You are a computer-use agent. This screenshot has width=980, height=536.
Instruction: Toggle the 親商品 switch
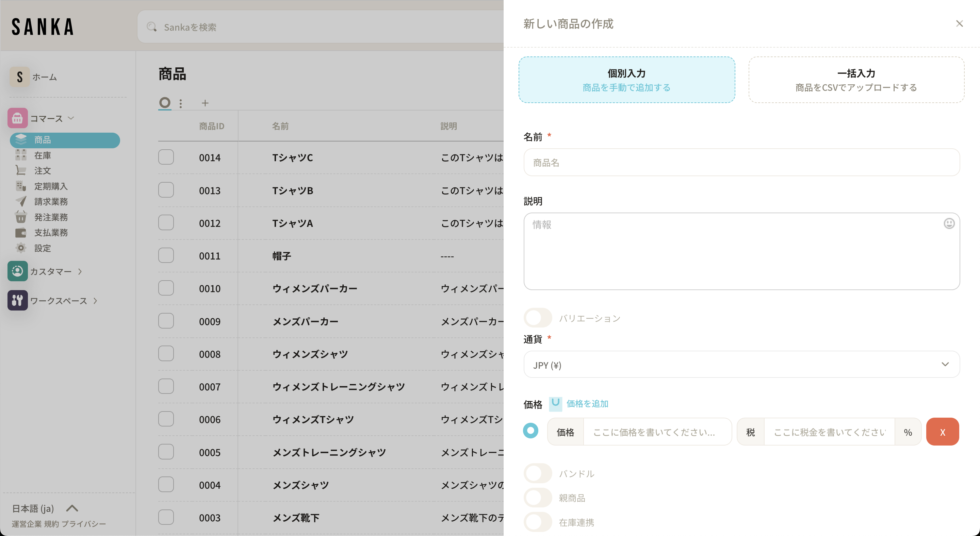[x=538, y=498]
